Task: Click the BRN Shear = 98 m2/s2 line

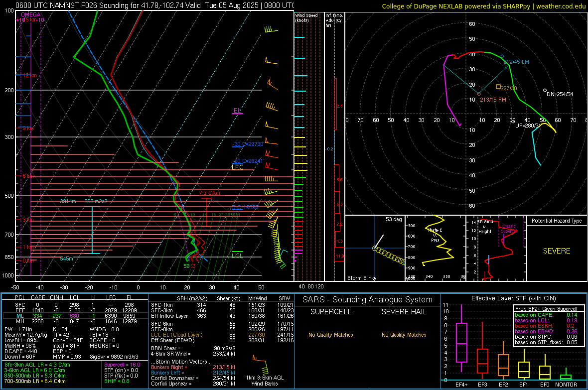Action: pyautogui.click(x=193, y=348)
